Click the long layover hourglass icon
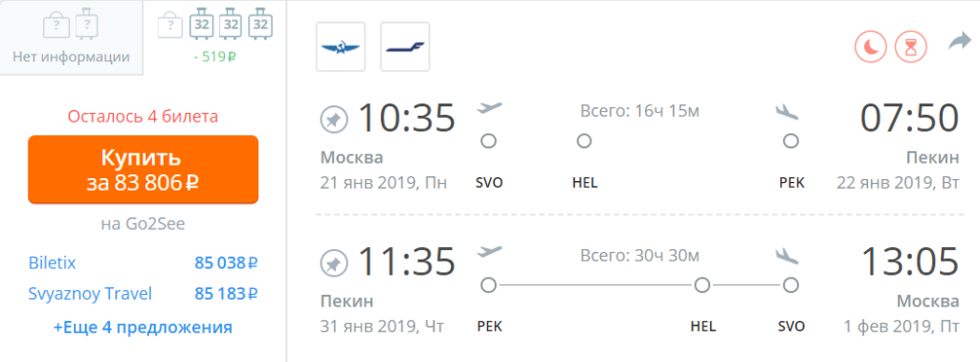Image resolution: width=980 pixels, height=362 pixels. pyautogui.click(x=911, y=47)
